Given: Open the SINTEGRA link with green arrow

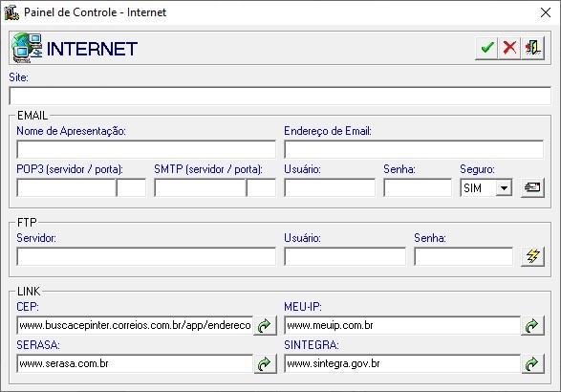Looking at the screenshot, I should 532,363.
